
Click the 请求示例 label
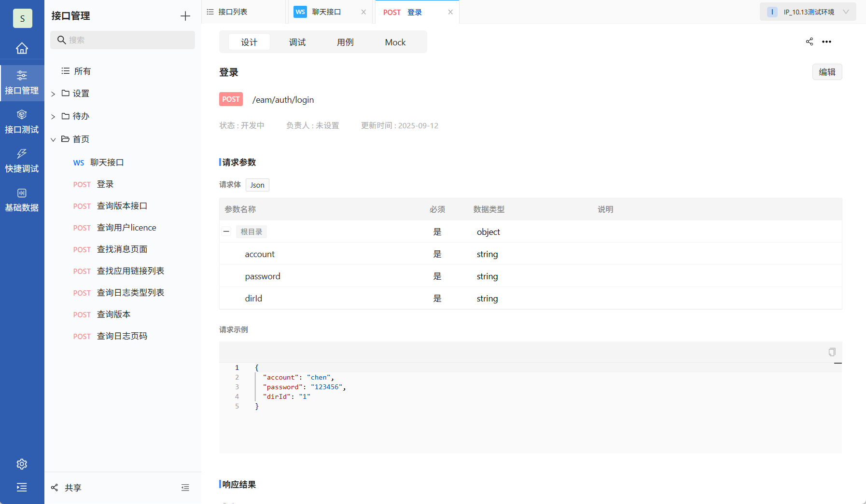pyautogui.click(x=234, y=330)
